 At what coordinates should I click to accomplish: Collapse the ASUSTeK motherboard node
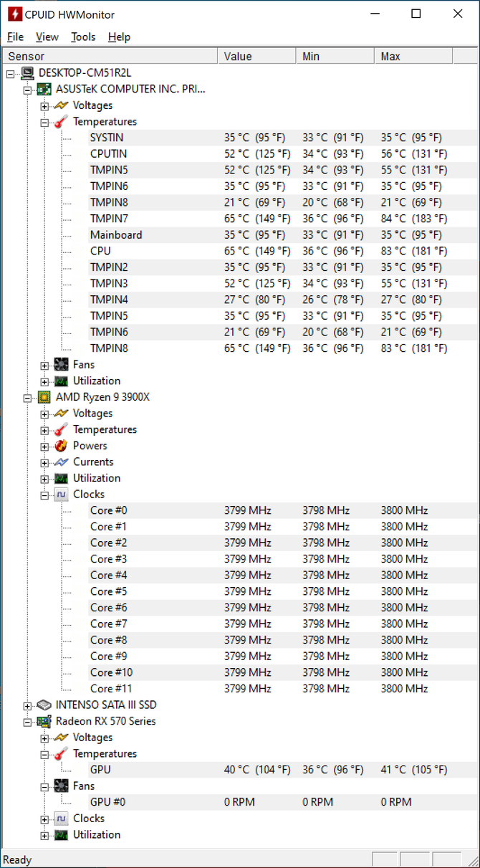[x=27, y=90]
